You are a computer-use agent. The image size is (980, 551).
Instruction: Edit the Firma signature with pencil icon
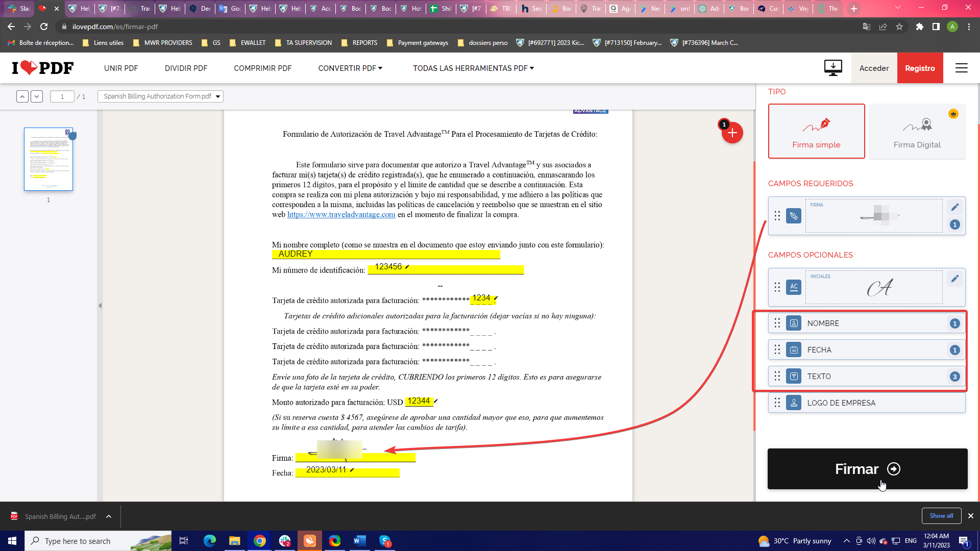(954, 207)
